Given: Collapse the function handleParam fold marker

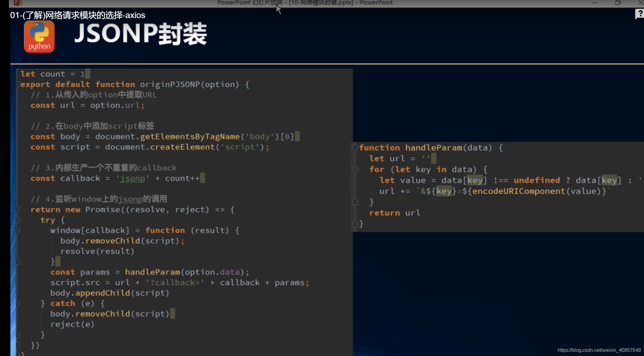Looking at the screenshot, I should [x=355, y=148].
